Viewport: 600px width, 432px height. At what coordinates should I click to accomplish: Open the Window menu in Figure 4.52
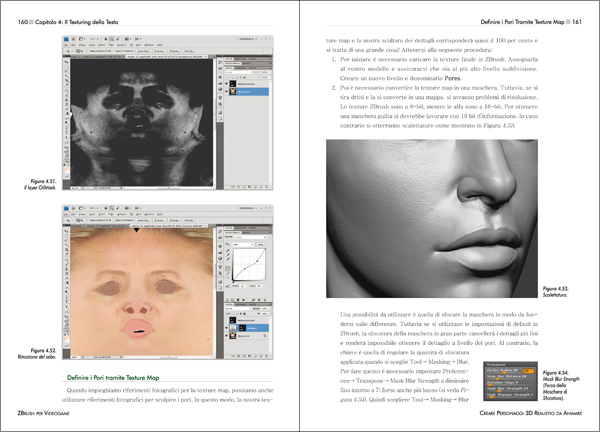coord(148,214)
